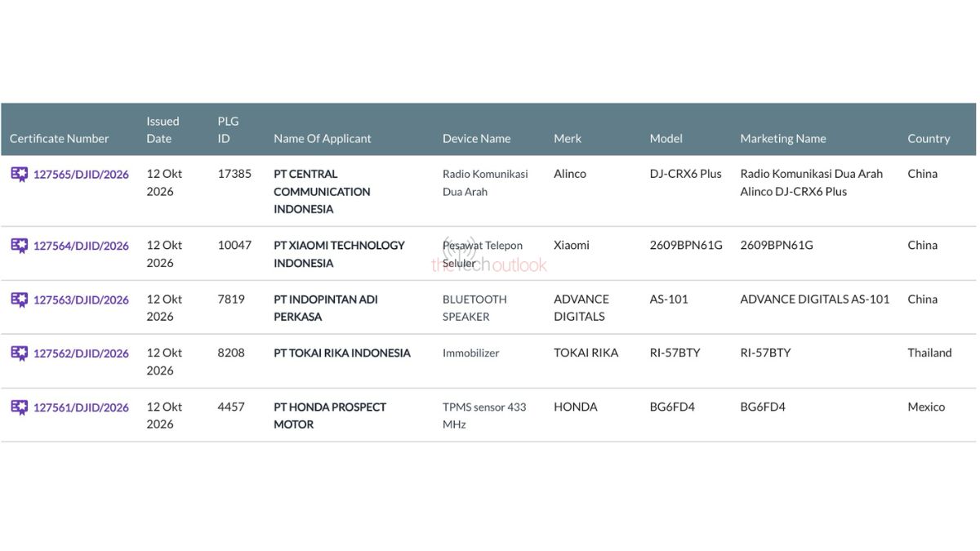980x551 pixels.
Task: Click device name Immobilizer
Action: pyautogui.click(x=470, y=353)
